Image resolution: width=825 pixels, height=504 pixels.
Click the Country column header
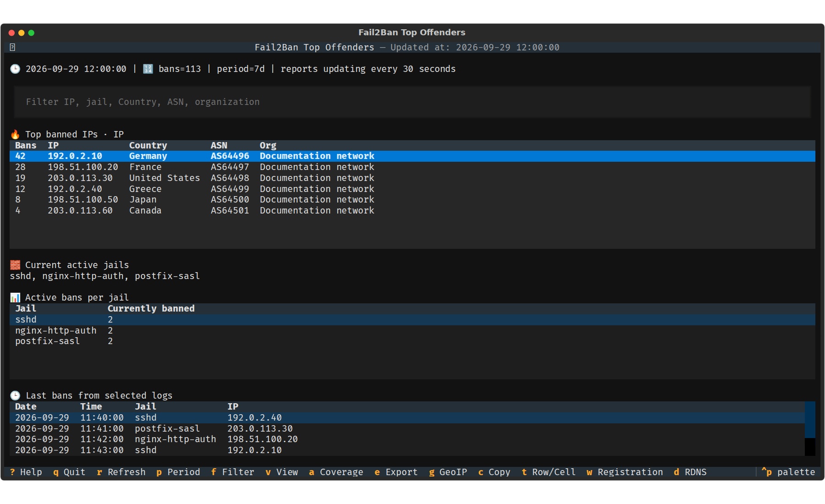point(148,145)
